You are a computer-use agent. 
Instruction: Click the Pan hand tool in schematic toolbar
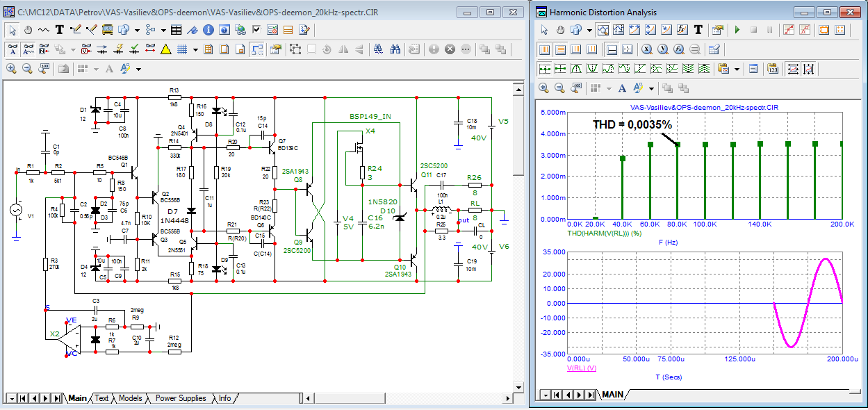coord(28,30)
